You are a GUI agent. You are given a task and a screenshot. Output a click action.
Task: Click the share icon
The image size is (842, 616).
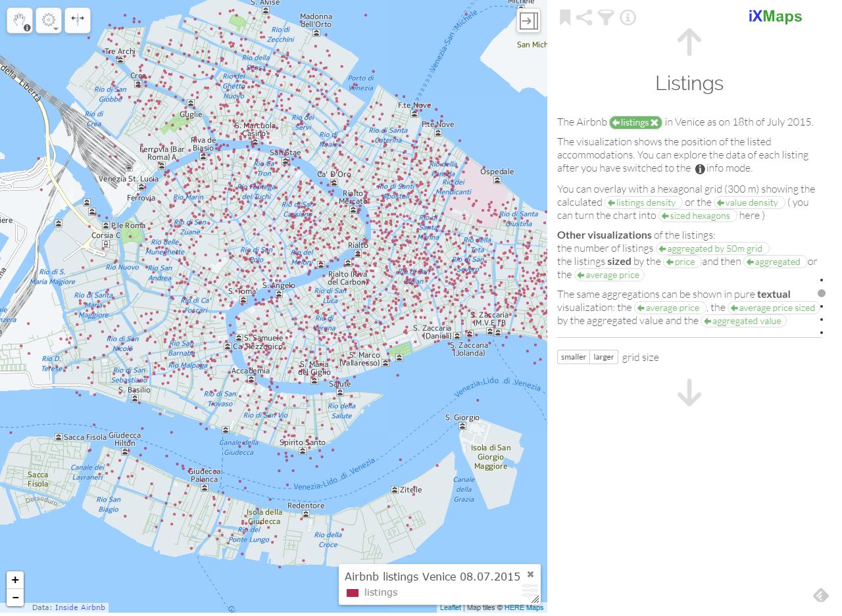[x=584, y=17]
